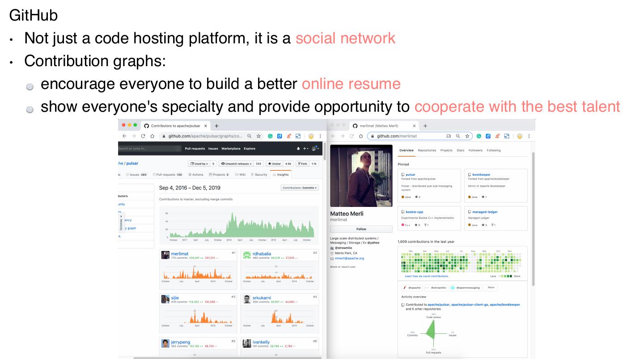This screenshot has height=362, width=644.
Task: Click the 'Search or jump to...' GitHub search field
Action: pos(150,148)
